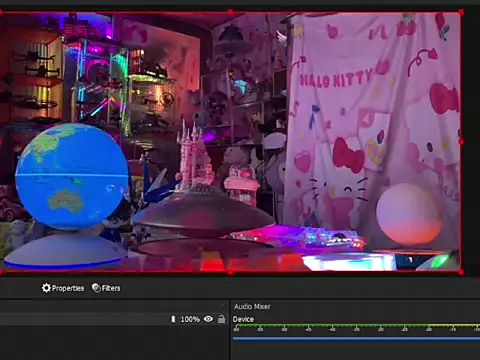Open the Filters dialog for the source
Image resolution: width=480 pixels, height=360 pixels.
point(106,288)
